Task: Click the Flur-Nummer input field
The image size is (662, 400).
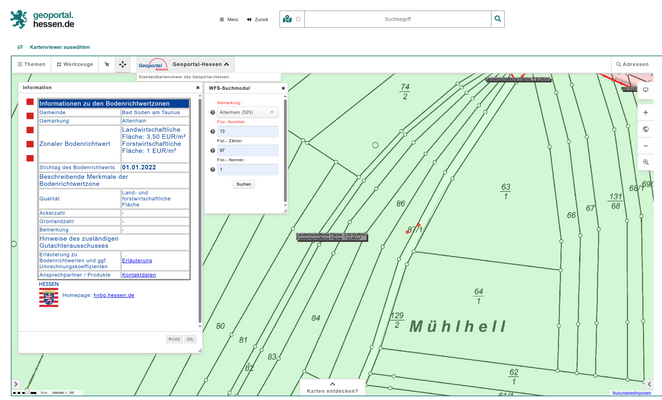Action: (247, 131)
